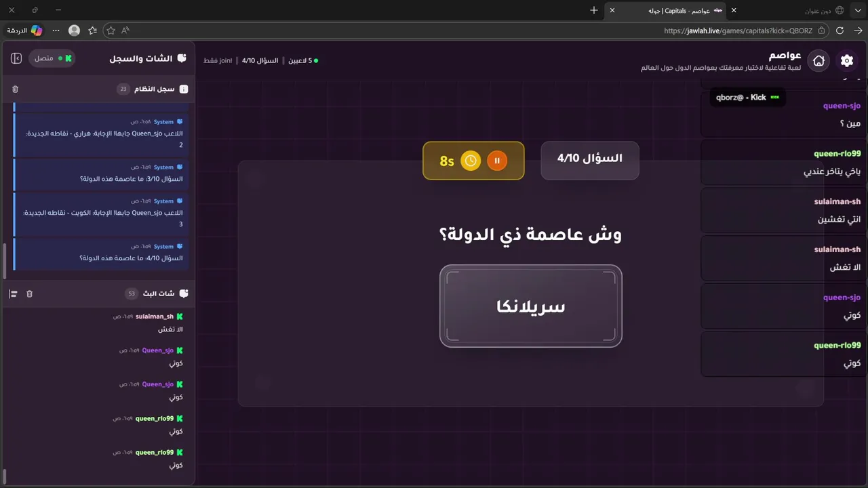View site info via the lock icon

click(x=821, y=30)
